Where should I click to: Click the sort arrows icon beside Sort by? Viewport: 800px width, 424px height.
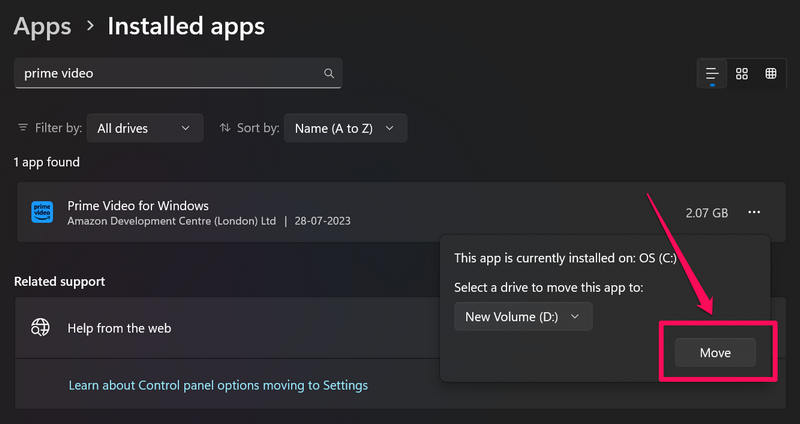click(x=225, y=128)
